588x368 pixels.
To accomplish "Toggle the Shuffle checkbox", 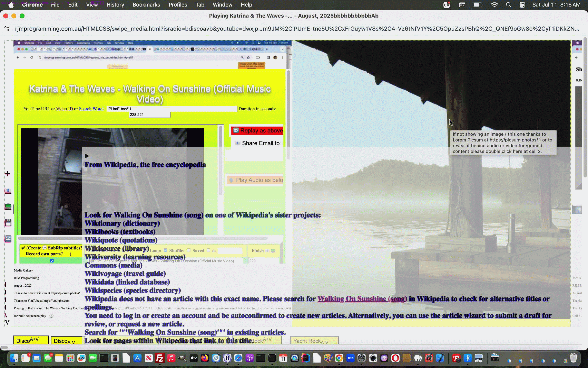I will [x=189, y=250].
